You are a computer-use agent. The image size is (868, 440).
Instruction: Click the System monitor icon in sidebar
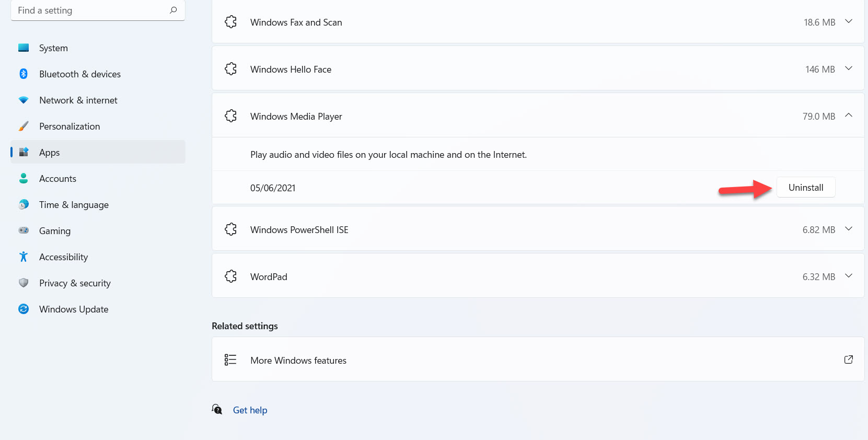24,48
